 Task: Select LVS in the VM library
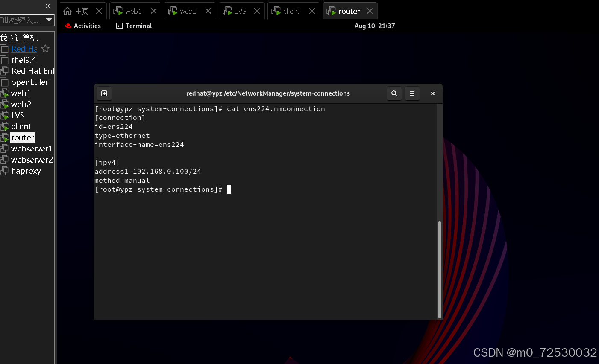[18, 115]
